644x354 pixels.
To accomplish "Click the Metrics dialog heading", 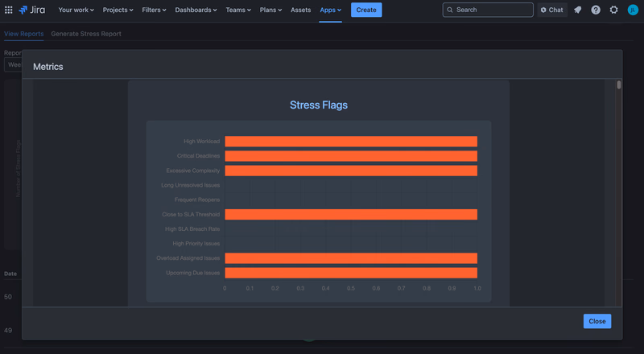I will [48, 67].
